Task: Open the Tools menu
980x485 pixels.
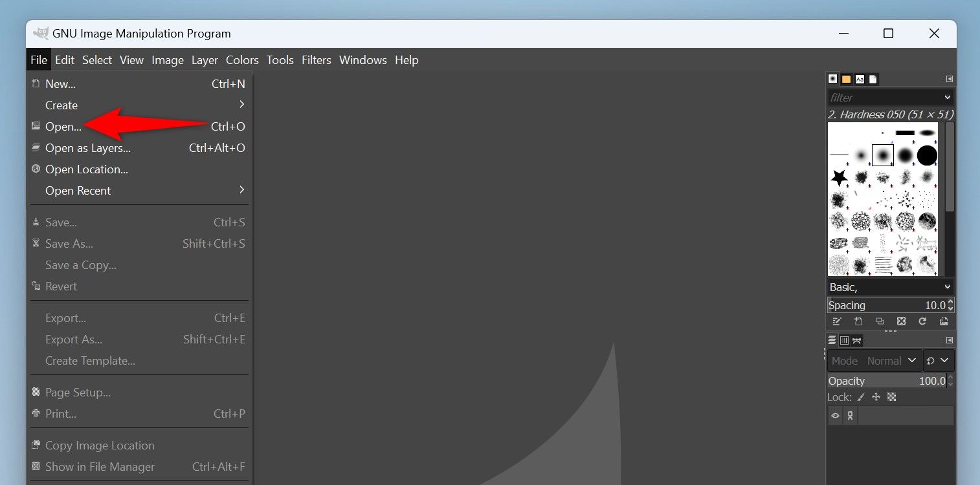Action: [x=280, y=59]
